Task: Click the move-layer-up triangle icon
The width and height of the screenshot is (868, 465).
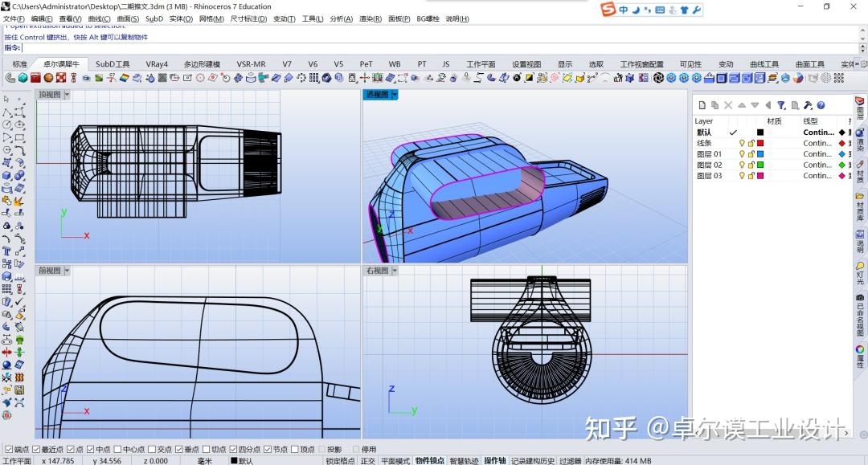Action: click(x=742, y=105)
